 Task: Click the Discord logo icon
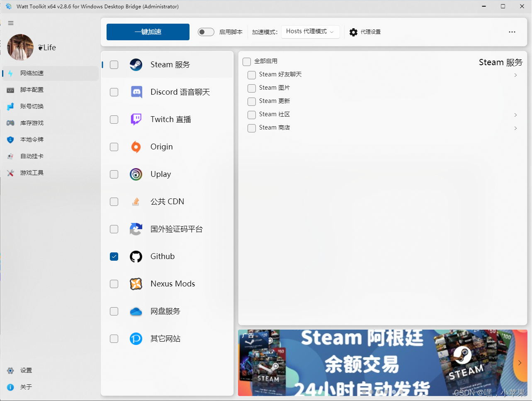tap(136, 92)
